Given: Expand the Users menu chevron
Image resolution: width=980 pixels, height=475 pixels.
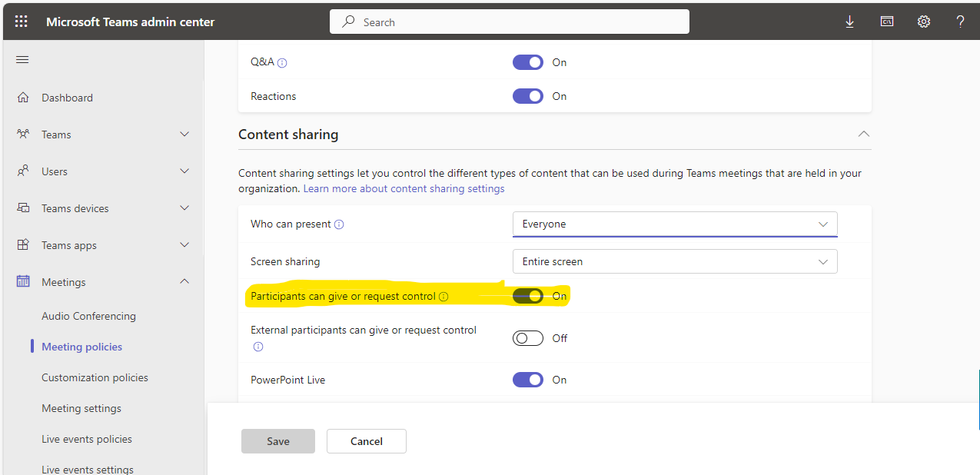Looking at the screenshot, I should click(184, 171).
